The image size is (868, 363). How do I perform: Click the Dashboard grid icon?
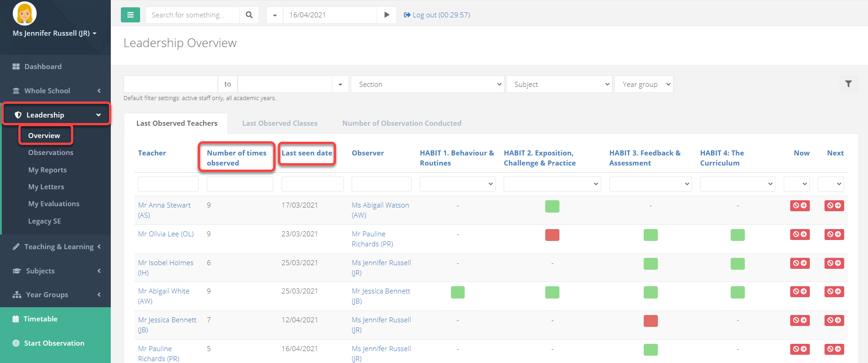(x=16, y=66)
